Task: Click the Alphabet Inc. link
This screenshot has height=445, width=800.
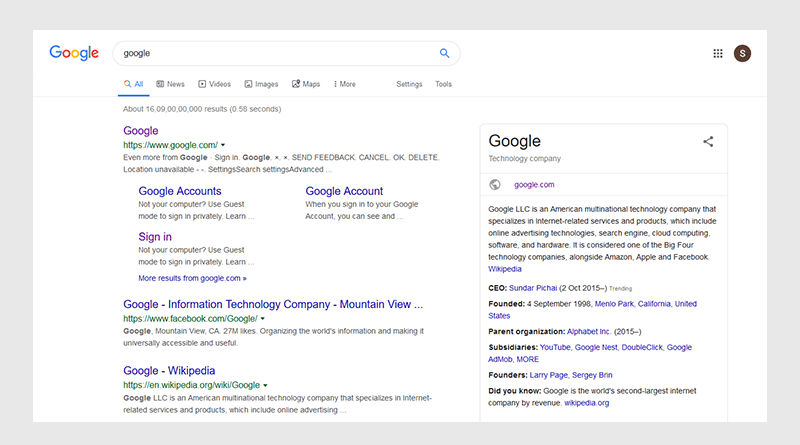Action: pyautogui.click(x=589, y=331)
